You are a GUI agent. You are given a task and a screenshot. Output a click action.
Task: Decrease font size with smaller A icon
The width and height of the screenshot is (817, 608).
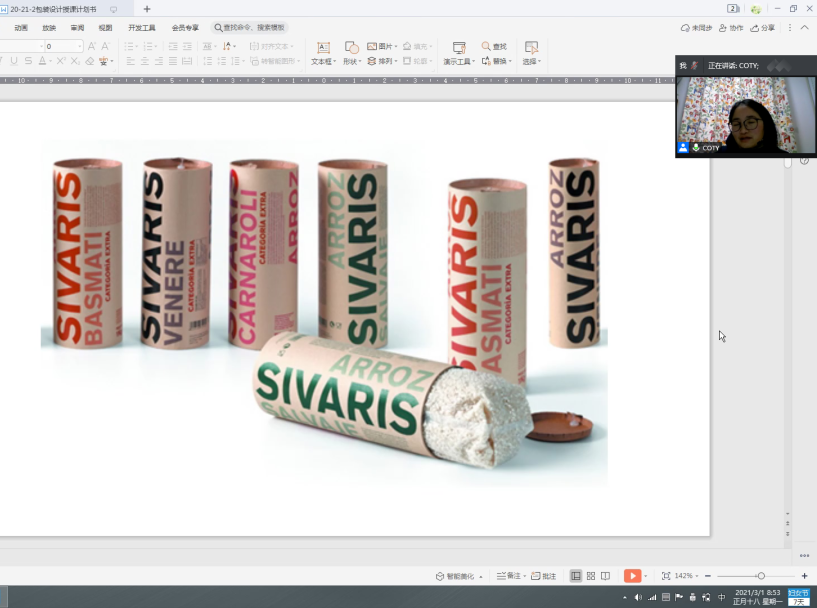[105, 46]
